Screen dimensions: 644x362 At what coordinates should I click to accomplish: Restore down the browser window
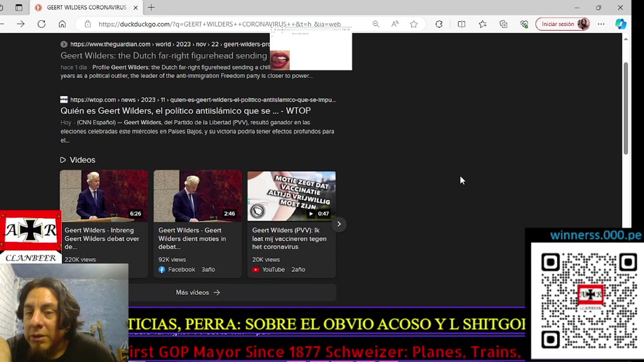(598, 8)
